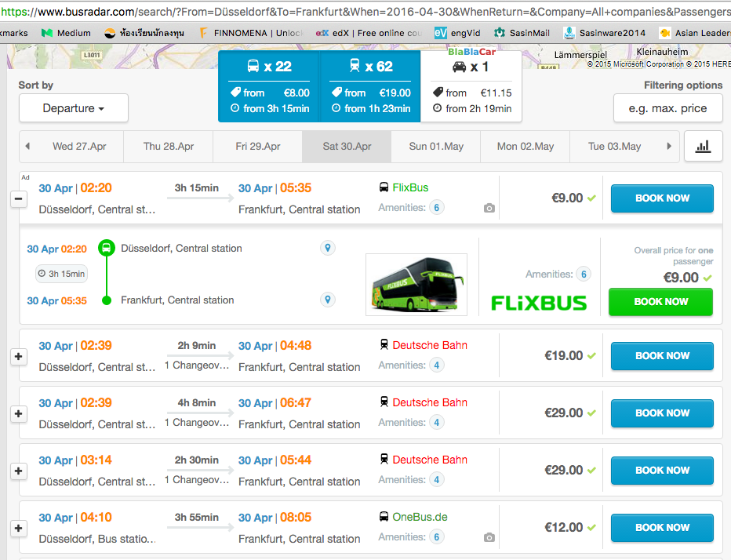731x560 pixels.
Task: Filter results by BlaBlaCar x 1
Action: coord(471,86)
